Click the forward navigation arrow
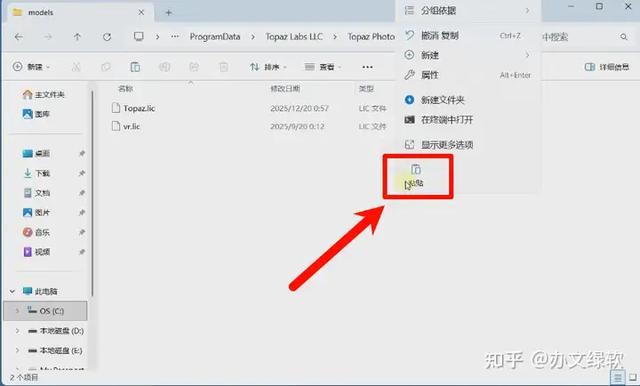 tap(48, 37)
